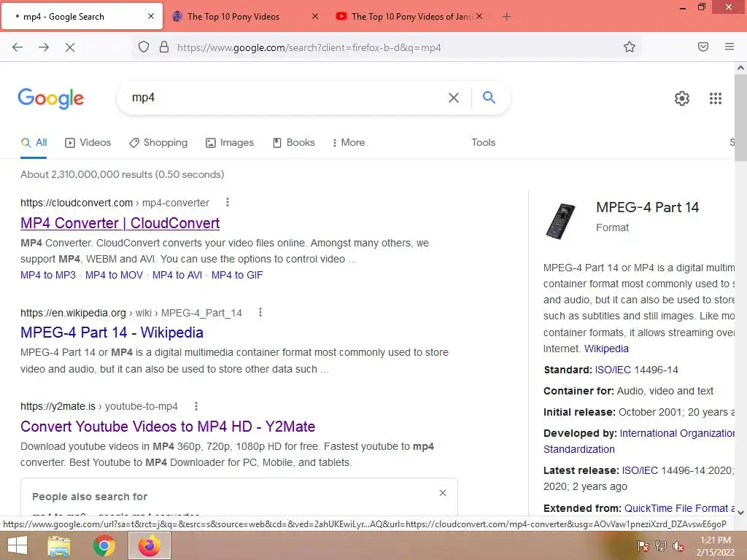Open the search Tools options
Image resolution: width=747 pixels, height=560 pixels.
[x=483, y=142]
